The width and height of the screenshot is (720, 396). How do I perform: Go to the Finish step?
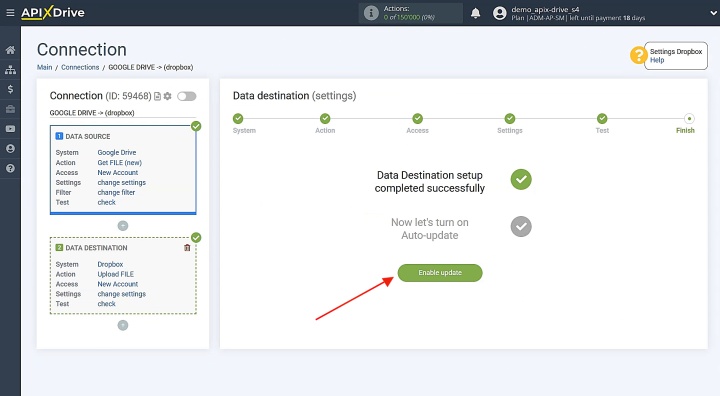point(689,119)
